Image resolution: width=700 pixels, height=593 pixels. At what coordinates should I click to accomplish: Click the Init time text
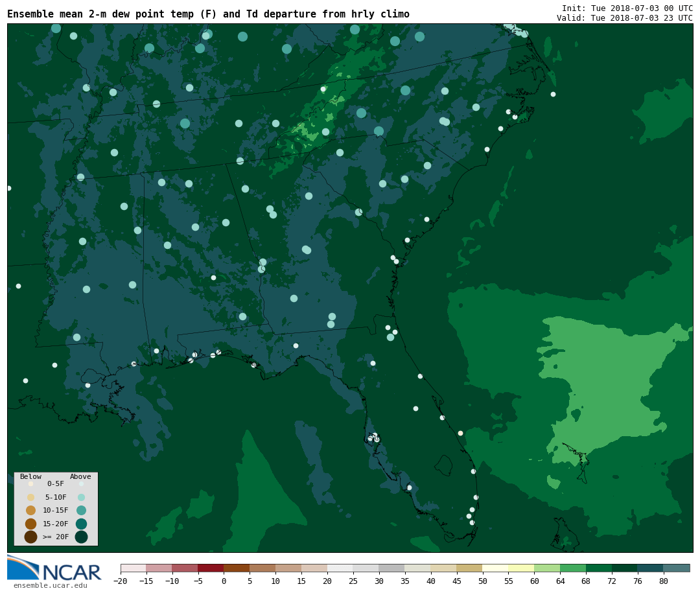pos(627,8)
